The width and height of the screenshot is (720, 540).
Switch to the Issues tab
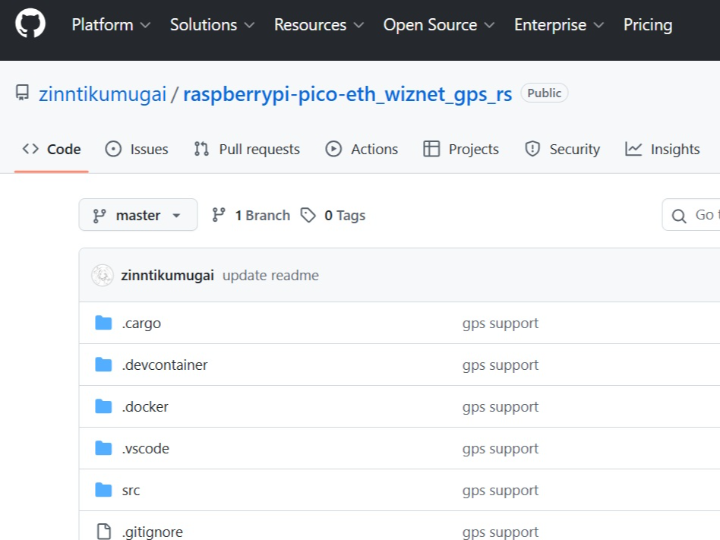coord(137,149)
